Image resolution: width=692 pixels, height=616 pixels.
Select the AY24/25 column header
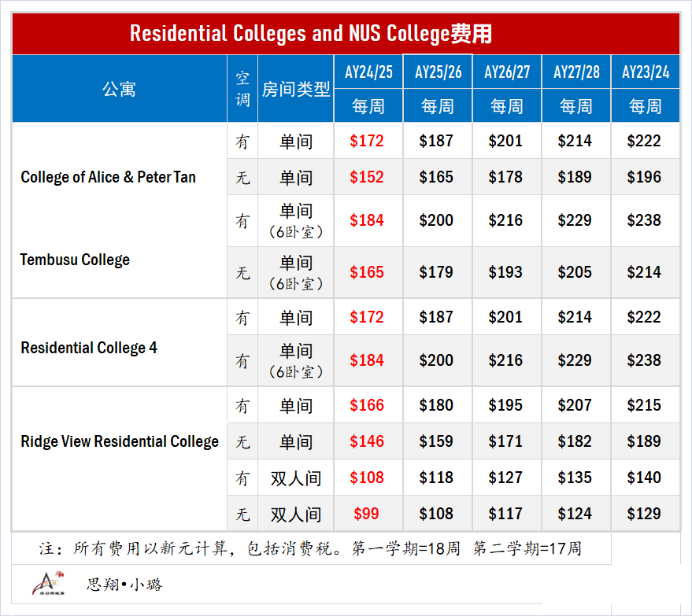[x=368, y=72]
